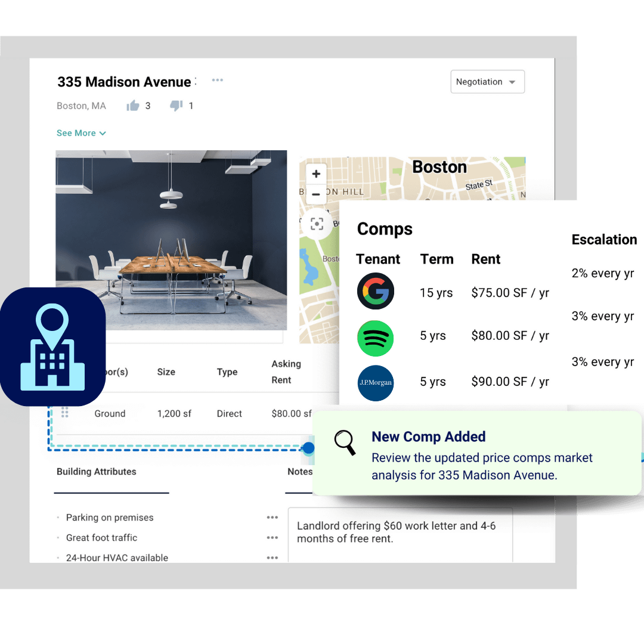Click the $75.00 SF / yr rent
Viewport: 644px width, 644px height.
coord(510,293)
